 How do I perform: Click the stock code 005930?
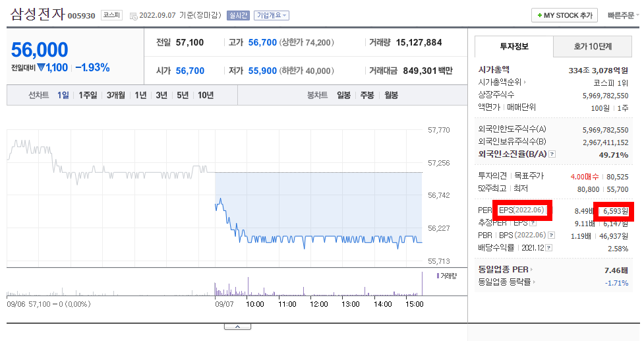81,16
